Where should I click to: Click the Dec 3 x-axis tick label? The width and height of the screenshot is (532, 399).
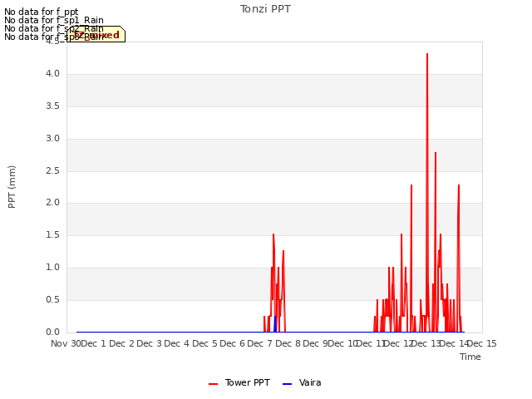click(x=150, y=343)
